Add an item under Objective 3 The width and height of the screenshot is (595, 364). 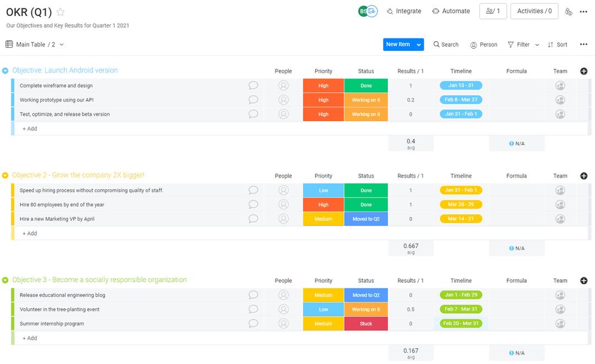28,338
